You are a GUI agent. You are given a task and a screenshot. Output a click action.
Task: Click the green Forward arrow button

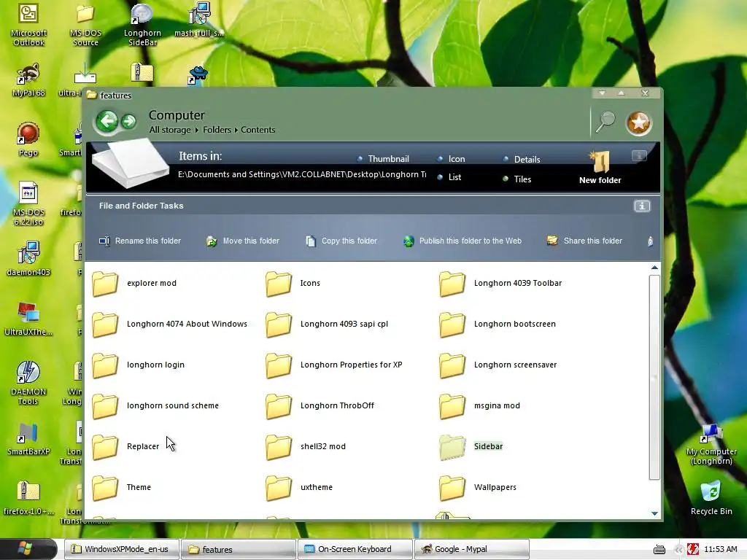click(128, 122)
